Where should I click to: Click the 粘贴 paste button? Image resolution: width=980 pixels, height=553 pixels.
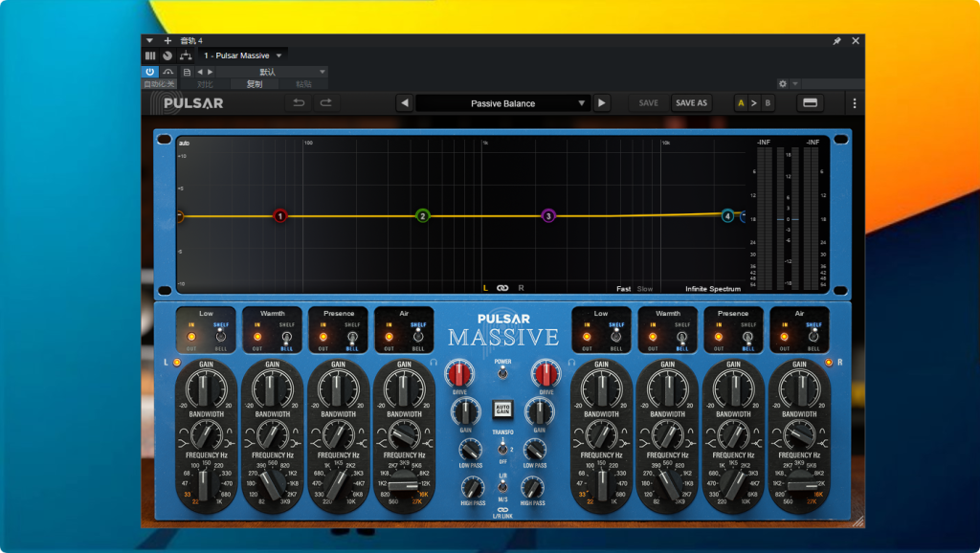[x=303, y=84]
